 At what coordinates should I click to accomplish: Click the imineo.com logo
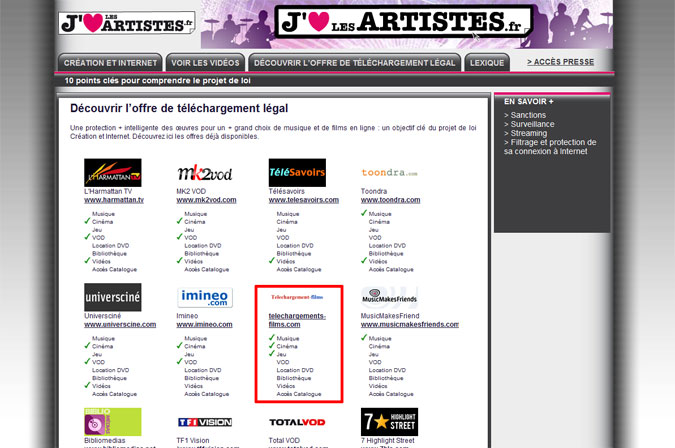click(205, 297)
